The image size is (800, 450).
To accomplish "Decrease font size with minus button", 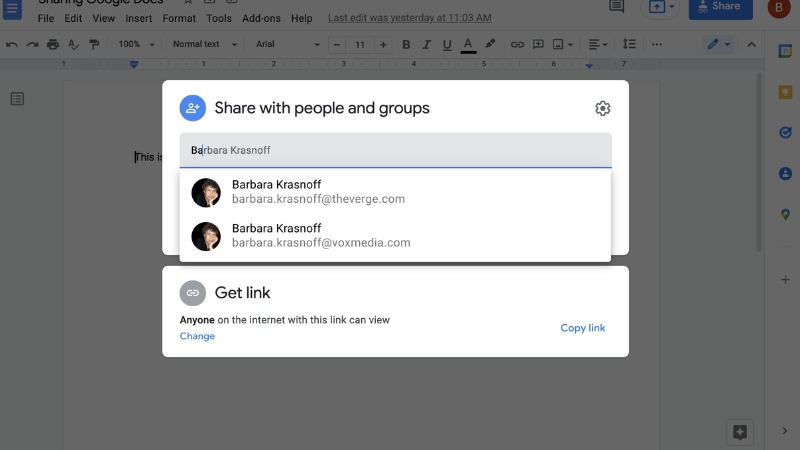I will [x=337, y=45].
